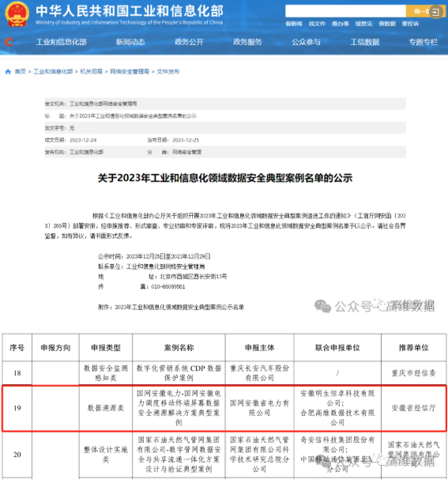Viewport: 448px width, 480px height.
Task: Open the 公众参与 navigation menu
Action: click(306, 42)
